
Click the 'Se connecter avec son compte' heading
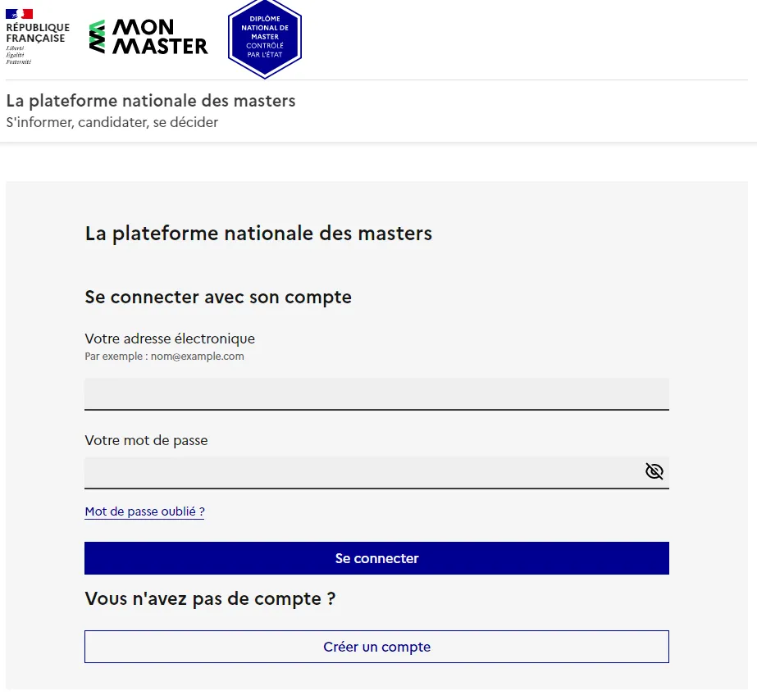[218, 298]
